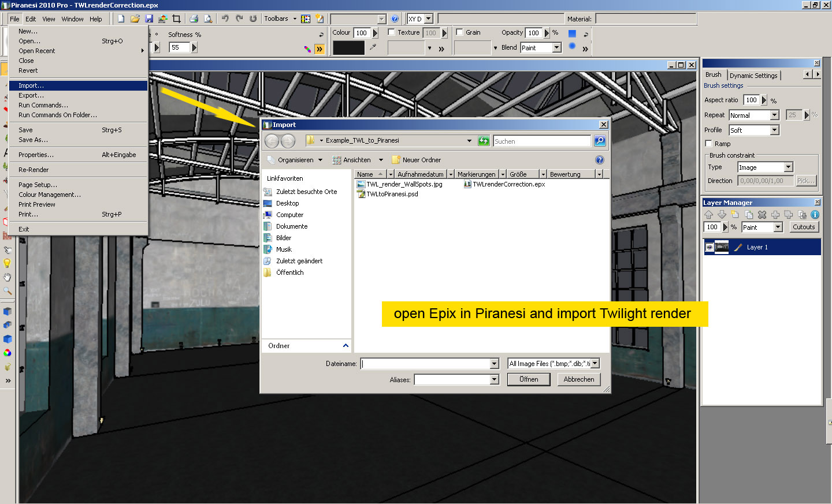Open the Profile Soft dropdown
The width and height of the screenshot is (832, 504).
click(x=775, y=130)
